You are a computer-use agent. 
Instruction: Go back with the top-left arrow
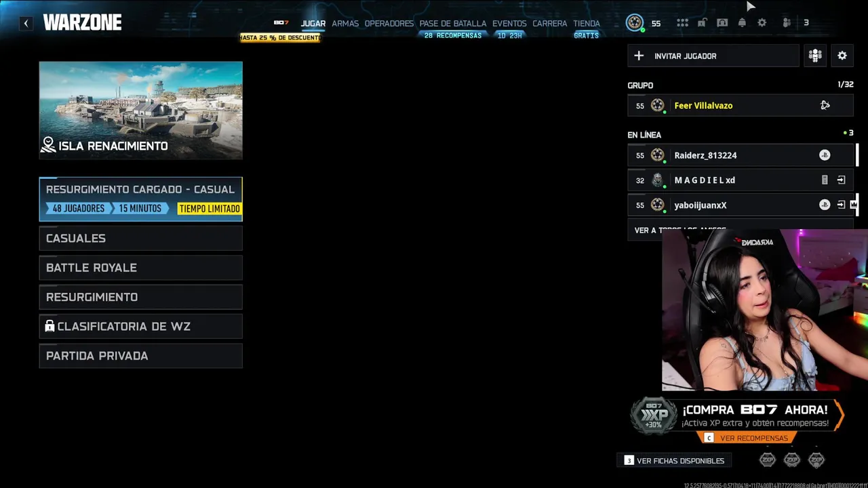[26, 23]
